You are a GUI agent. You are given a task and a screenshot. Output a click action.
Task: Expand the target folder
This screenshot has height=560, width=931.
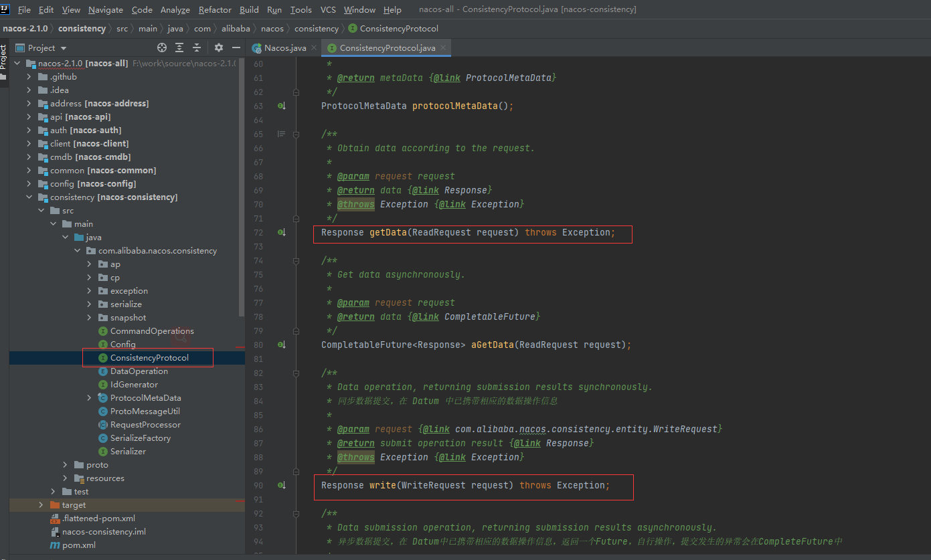41,505
